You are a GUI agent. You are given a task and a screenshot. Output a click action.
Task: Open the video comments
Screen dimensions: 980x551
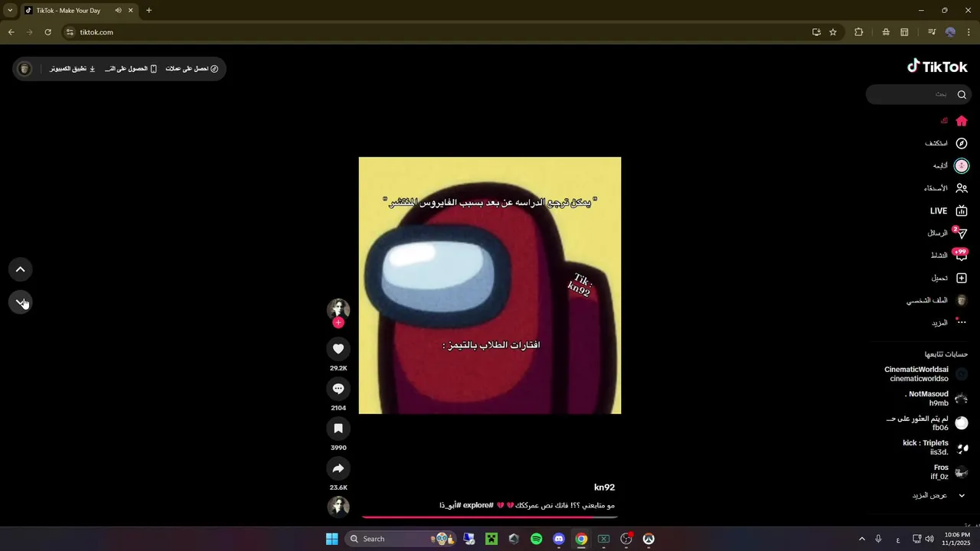coord(338,389)
